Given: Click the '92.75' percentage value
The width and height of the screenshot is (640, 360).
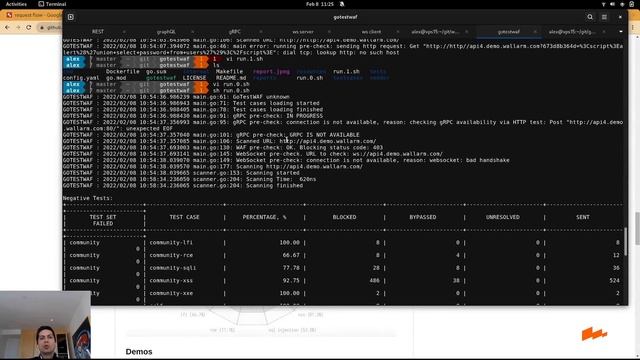Looking at the screenshot, I should pyautogui.click(x=291, y=280).
